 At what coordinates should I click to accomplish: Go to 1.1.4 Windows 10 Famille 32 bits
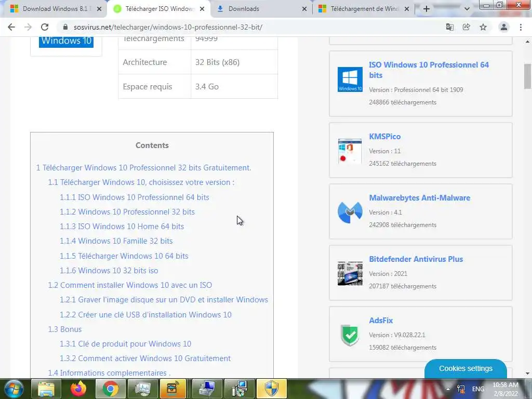116,241
